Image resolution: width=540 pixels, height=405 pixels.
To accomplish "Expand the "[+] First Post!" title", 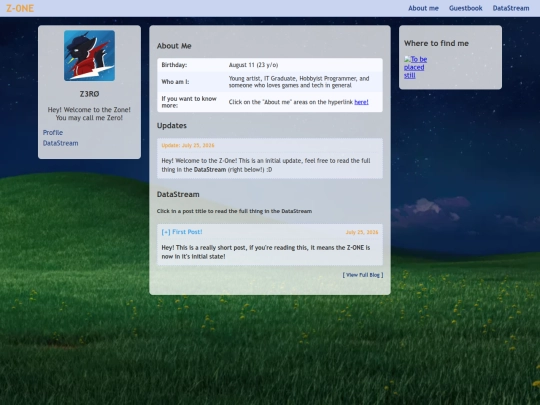I will pos(182,232).
